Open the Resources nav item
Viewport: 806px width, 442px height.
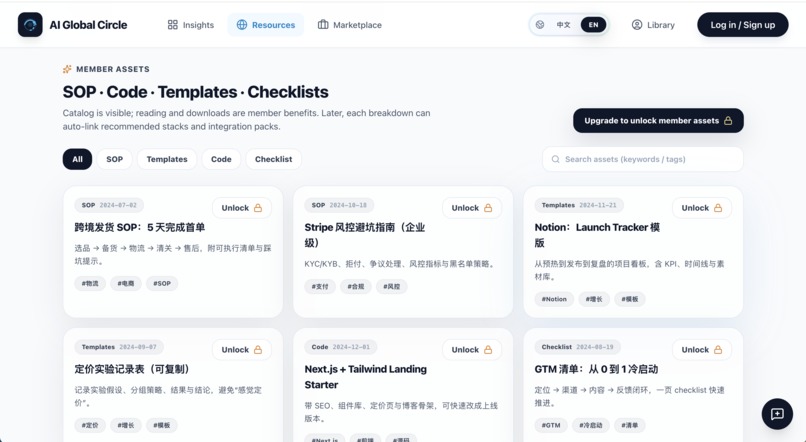[266, 25]
